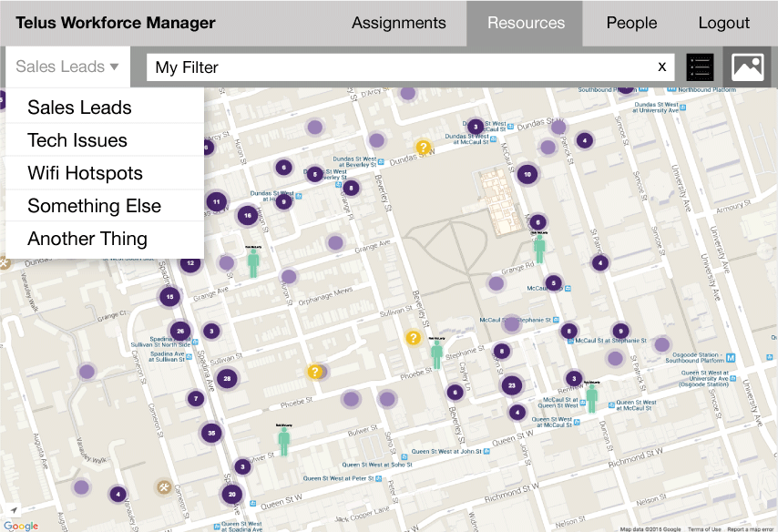The image size is (778, 532).
Task: Click green person marker on Bulwer St
Action: [284, 441]
